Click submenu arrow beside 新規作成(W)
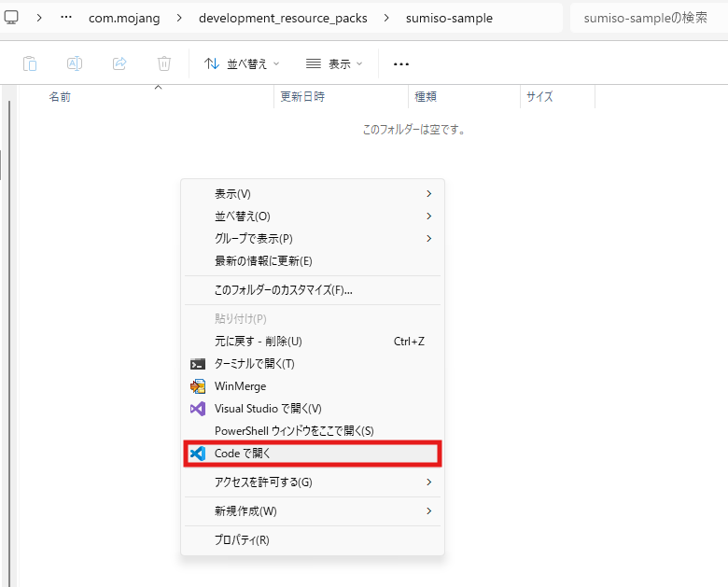This screenshot has height=587, width=728. (x=429, y=510)
